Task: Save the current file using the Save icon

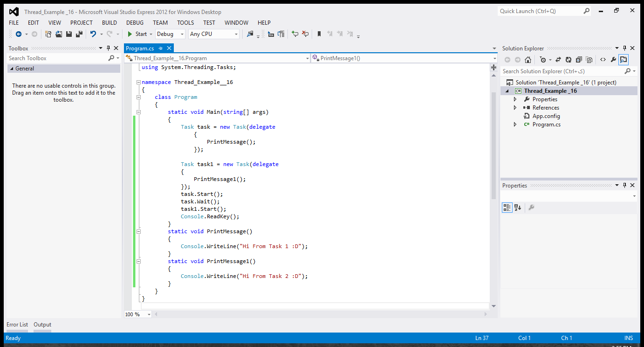Action: click(x=69, y=34)
